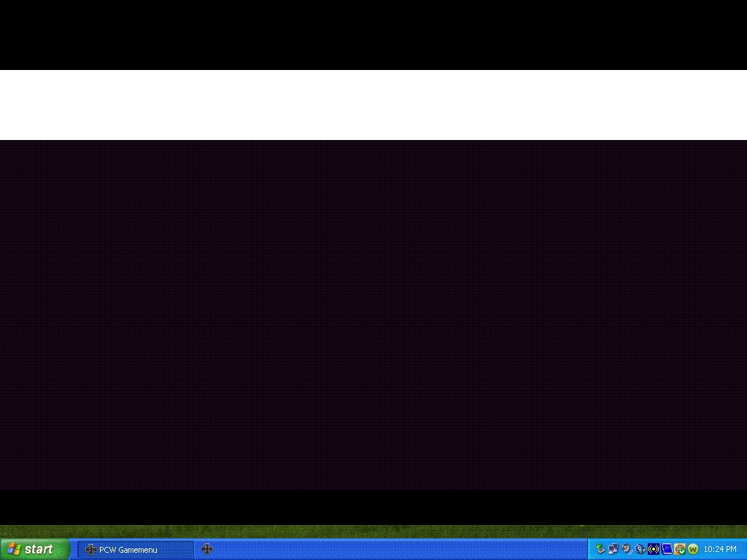Click the blue monitor tray icon
Screen dimensions: 747x560
pyautogui.click(x=667, y=549)
